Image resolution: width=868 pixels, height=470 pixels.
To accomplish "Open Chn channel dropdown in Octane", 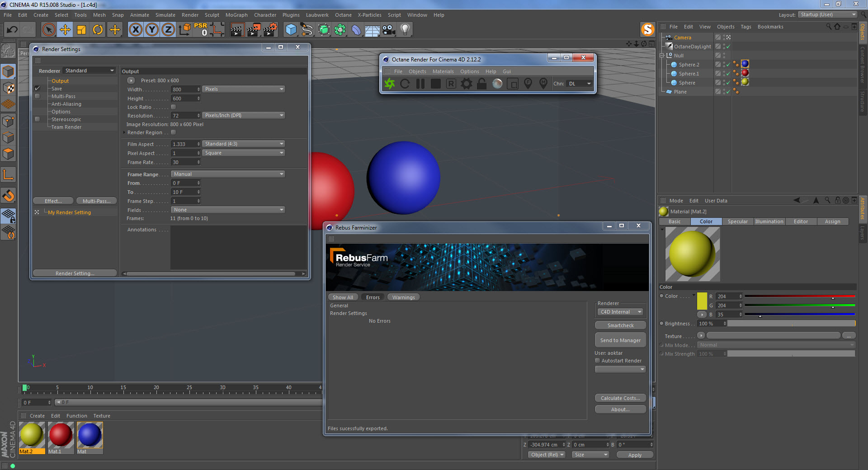I will point(580,84).
